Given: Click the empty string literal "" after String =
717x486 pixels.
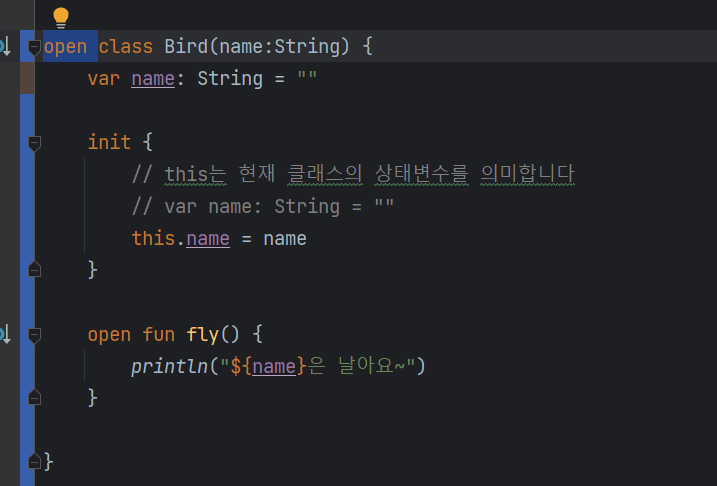Looking at the screenshot, I should [x=307, y=75].
